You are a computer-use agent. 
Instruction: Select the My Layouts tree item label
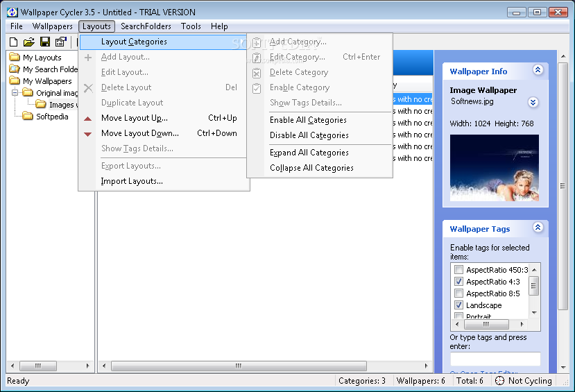[42, 58]
